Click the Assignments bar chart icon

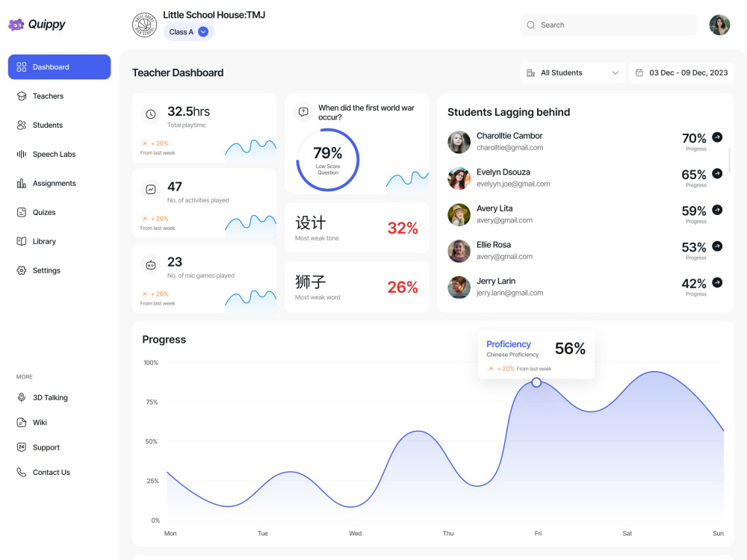22,184
